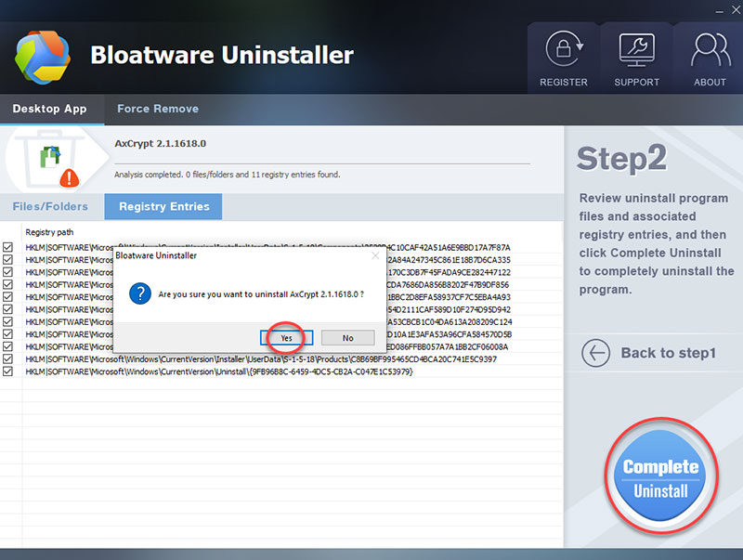
Task: Click the Step2 heading
Action: tap(621, 159)
